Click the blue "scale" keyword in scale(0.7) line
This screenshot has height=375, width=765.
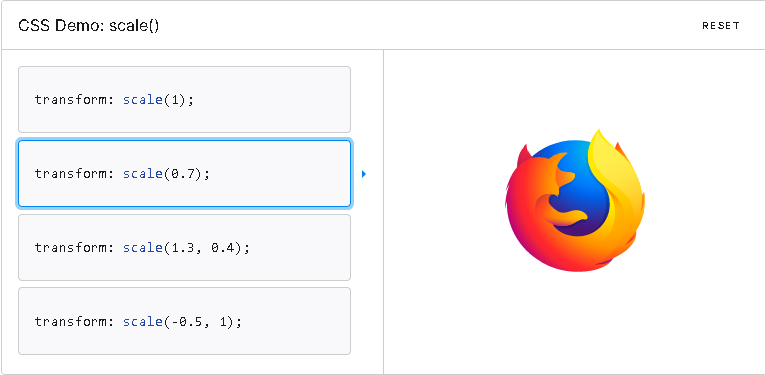tap(142, 174)
